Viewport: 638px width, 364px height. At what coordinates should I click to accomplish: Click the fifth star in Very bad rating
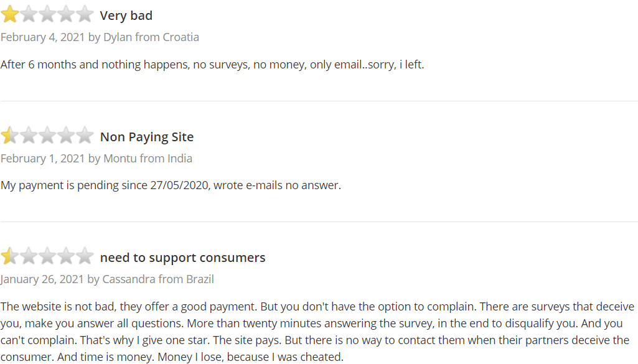(x=85, y=14)
